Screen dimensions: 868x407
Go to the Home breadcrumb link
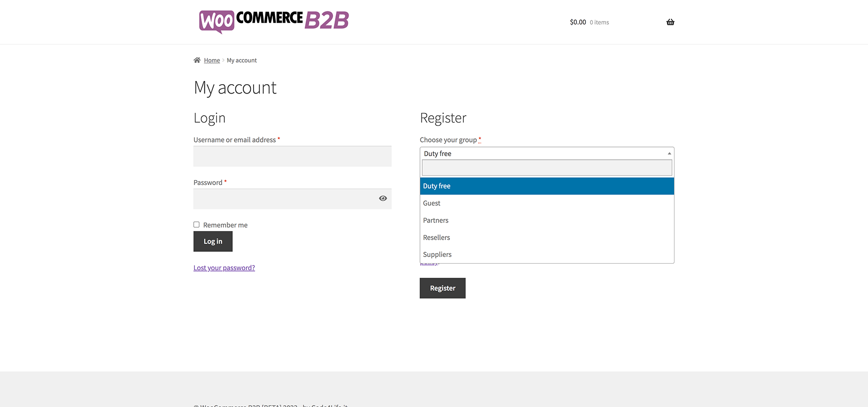pyautogui.click(x=212, y=61)
